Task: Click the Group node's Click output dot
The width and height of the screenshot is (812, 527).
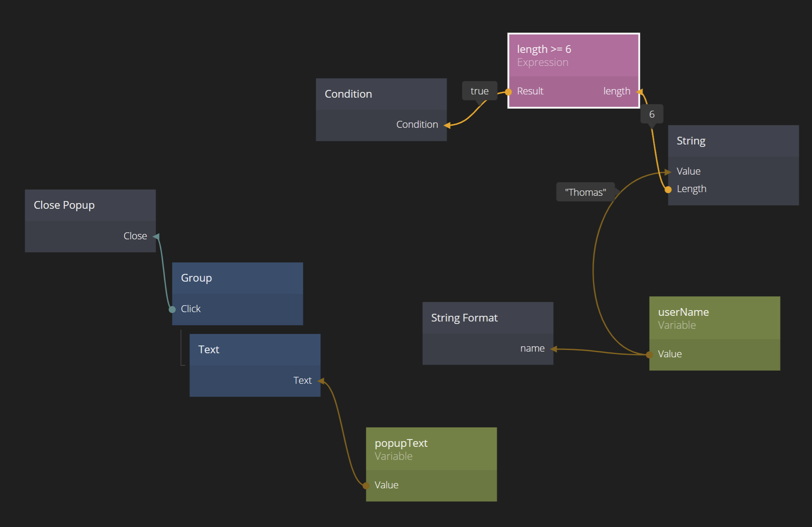Action: coord(172,309)
